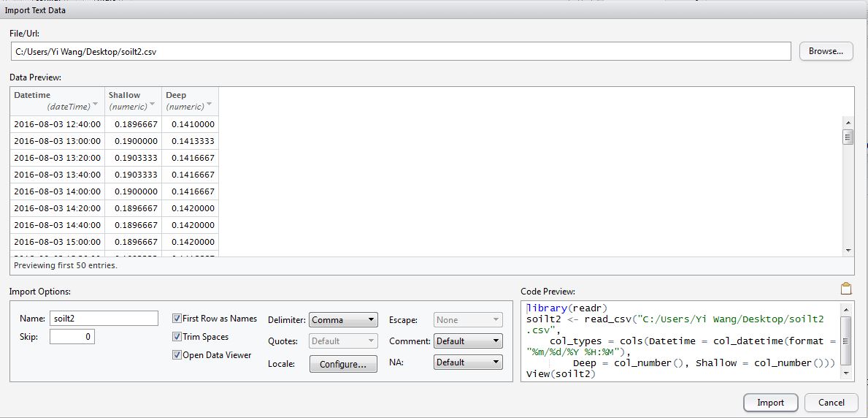Viewport: 868px width, 418px height.
Task: Click Previewing first 50 entries text
Action: (x=65, y=265)
